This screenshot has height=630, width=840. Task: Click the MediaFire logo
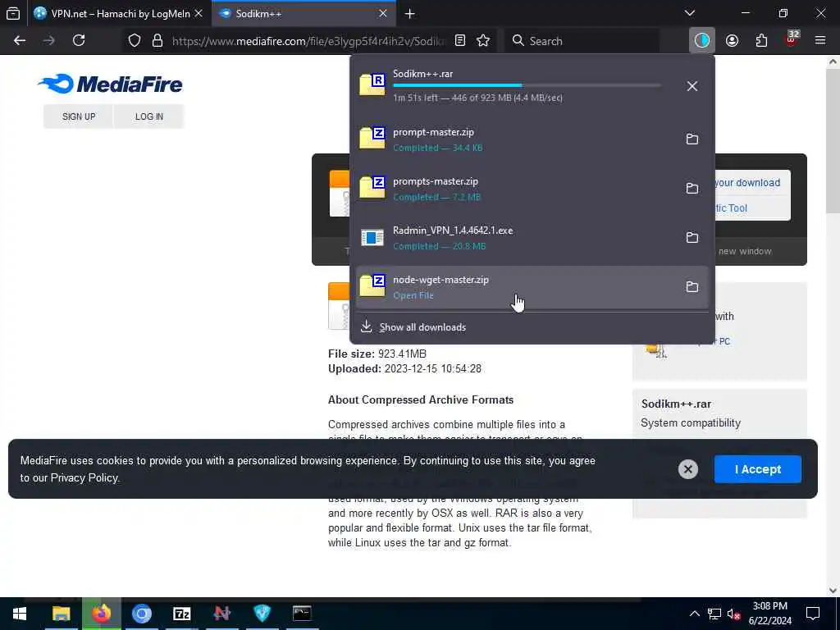pyautogui.click(x=111, y=84)
